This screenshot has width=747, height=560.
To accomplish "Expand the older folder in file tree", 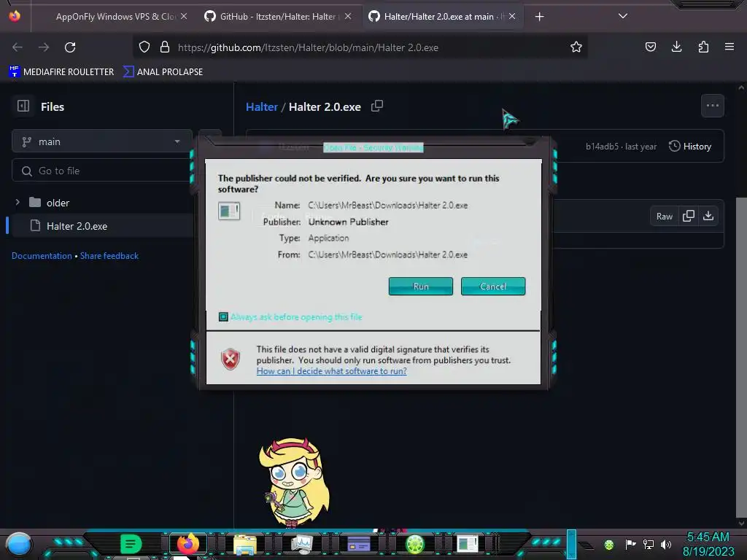I will pyautogui.click(x=18, y=203).
